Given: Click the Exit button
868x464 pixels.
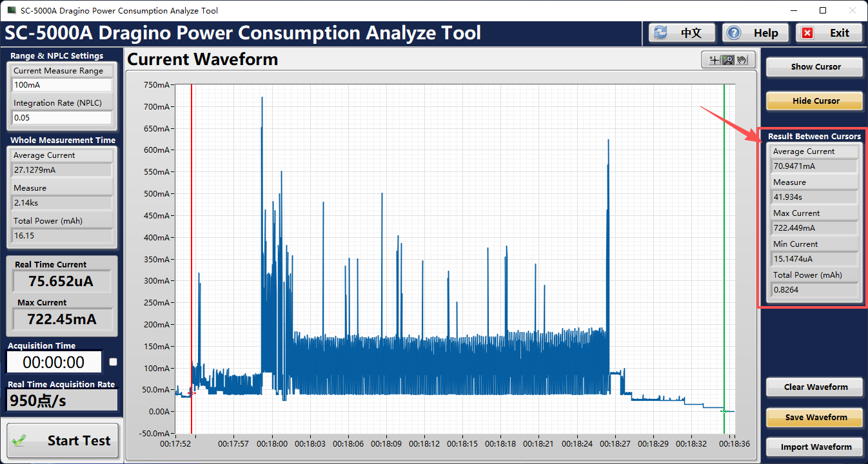Looking at the screenshot, I should pos(829,33).
